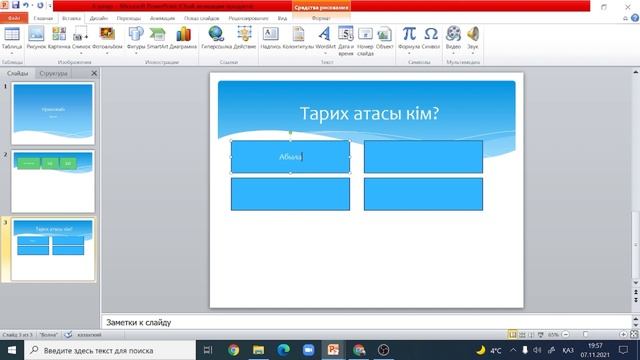The image size is (640, 360).
Task: Select slide 2 thumbnail with green boxes
Action: [53, 181]
